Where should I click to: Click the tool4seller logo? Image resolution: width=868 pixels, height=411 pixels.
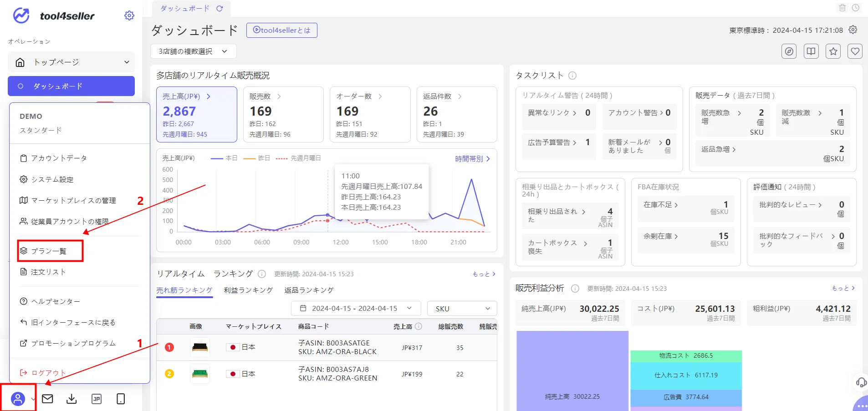[54, 16]
